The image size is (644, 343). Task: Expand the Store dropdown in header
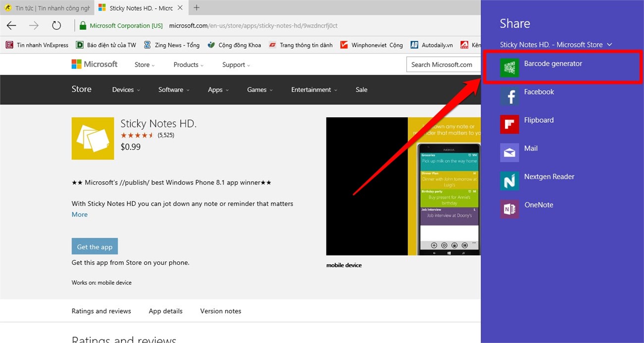pos(144,65)
